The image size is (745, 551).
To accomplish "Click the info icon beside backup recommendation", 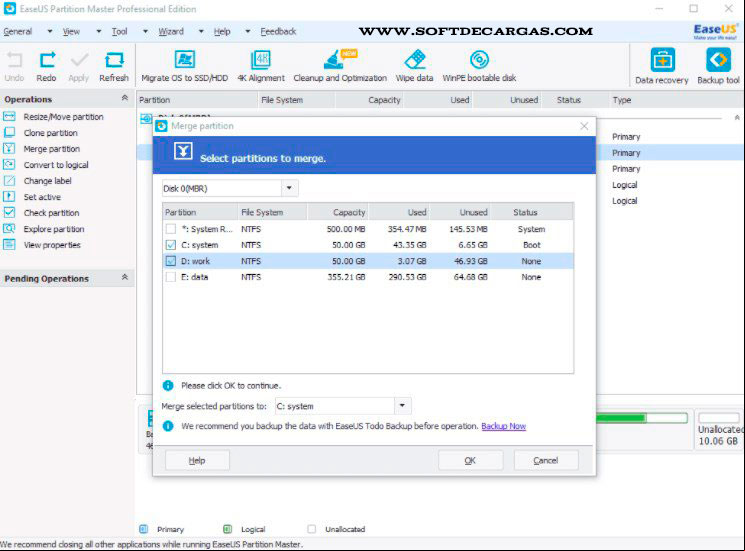I will pos(168,426).
